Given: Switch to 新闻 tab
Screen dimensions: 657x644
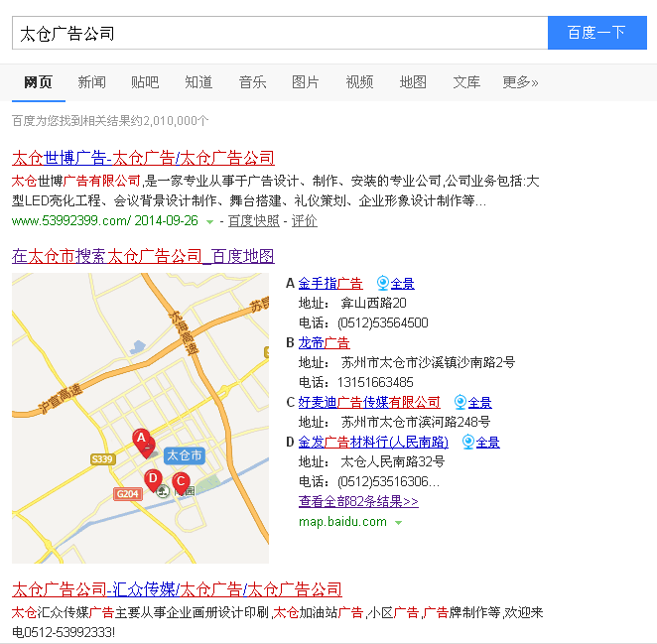Looking at the screenshot, I should pos(91,82).
